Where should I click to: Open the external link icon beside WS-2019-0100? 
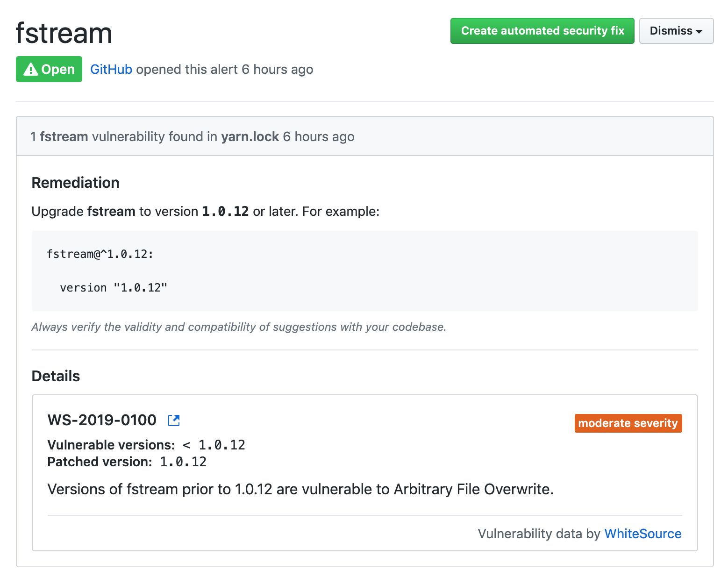pyautogui.click(x=174, y=420)
